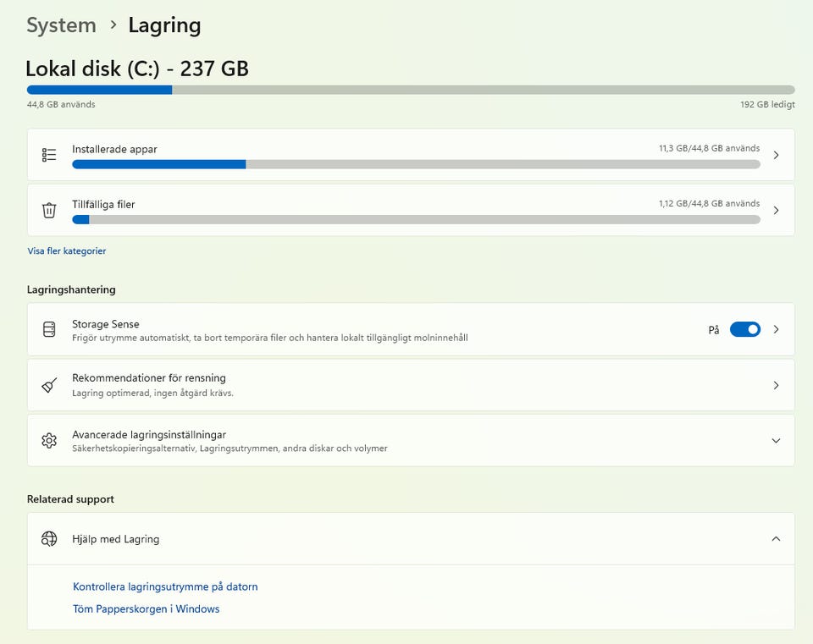Open Kontrollera lagringsutrymme på datorn link
Image resolution: width=813 pixels, height=644 pixels.
pos(165,586)
